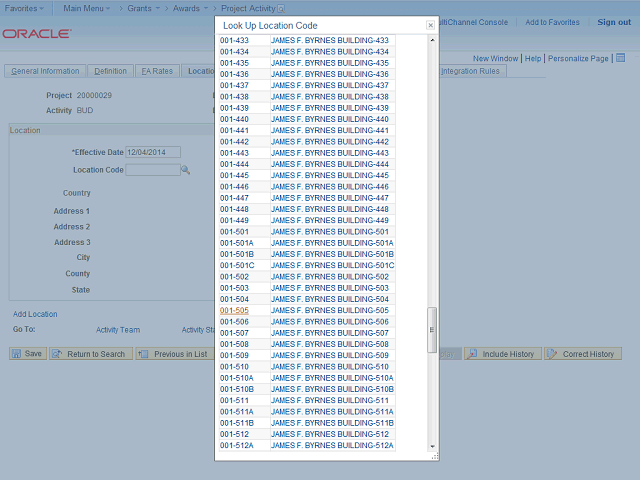Image resolution: width=640 pixels, height=480 pixels.
Task: Select location code 001-501A
Action: click(237, 243)
